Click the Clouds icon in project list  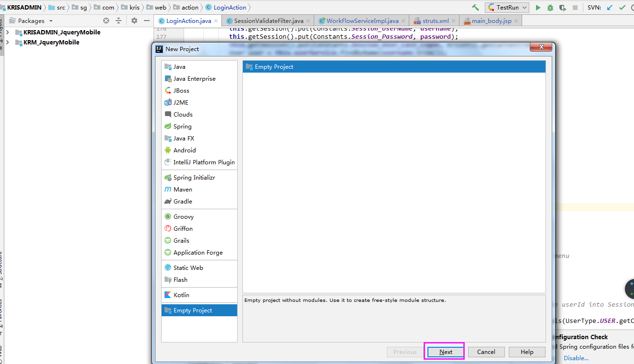point(168,114)
